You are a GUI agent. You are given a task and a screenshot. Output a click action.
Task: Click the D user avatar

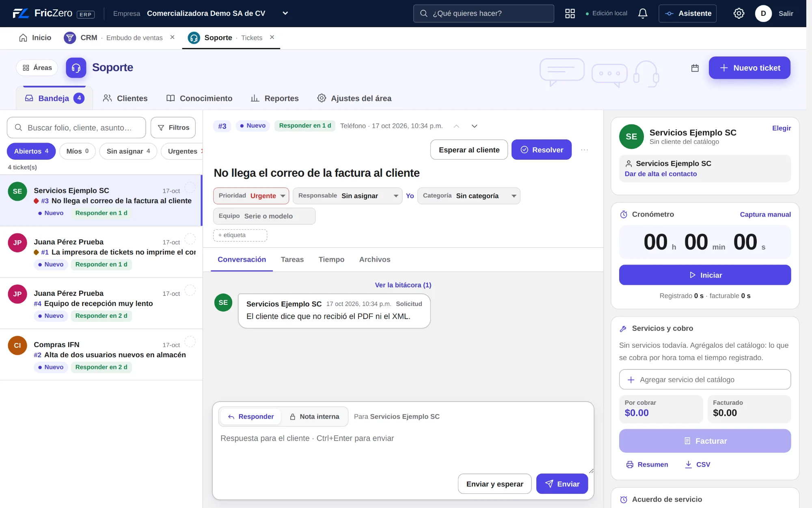click(x=763, y=13)
